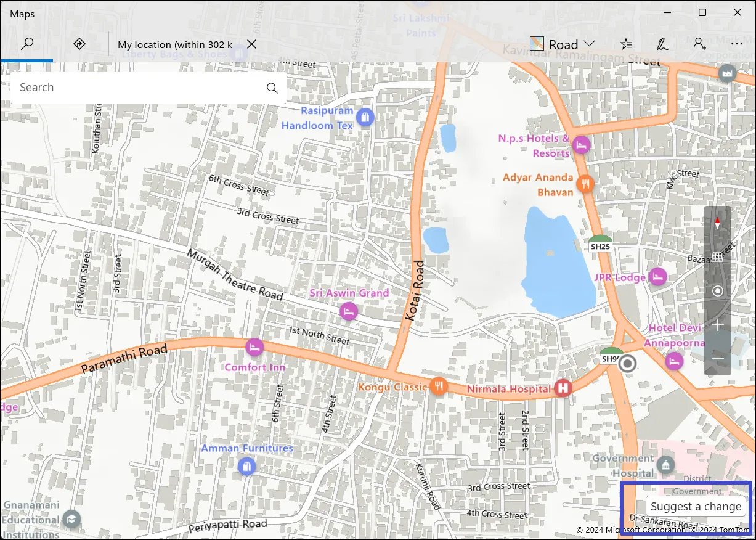Viewport: 756px width, 540px height.
Task: Select Sri Aswin Grand hotel pin
Action: (349, 311)
